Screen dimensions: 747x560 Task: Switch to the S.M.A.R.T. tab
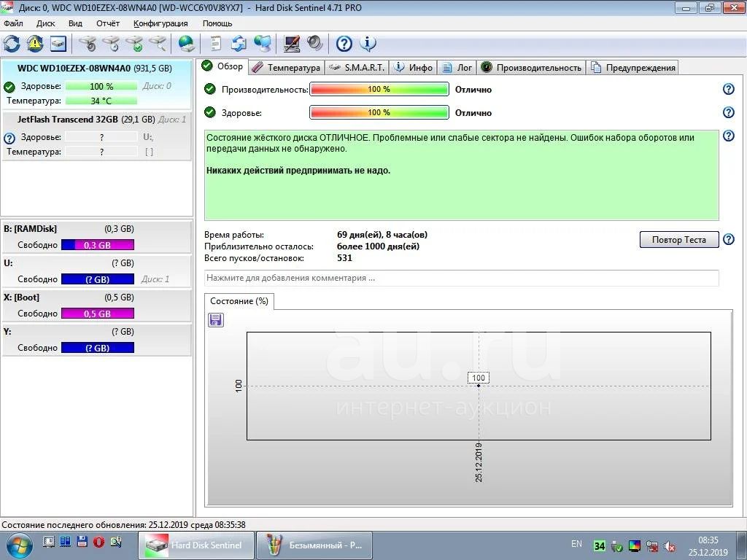pyautogui.click(x=357, y=68)
